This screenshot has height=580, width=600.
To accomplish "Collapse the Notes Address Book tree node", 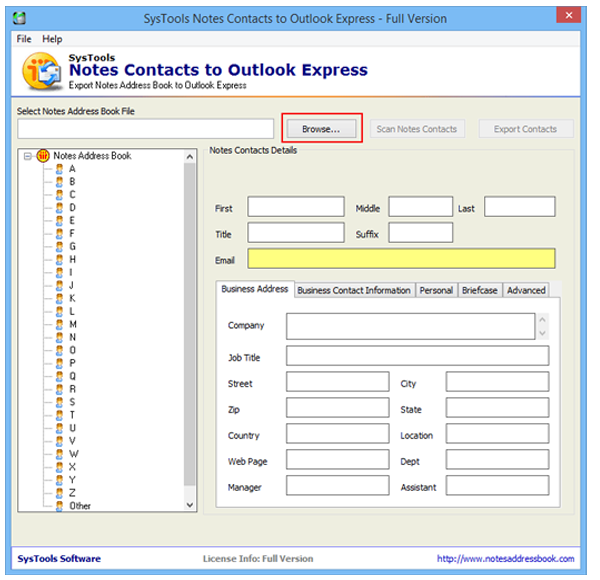I will coord(28,156).
